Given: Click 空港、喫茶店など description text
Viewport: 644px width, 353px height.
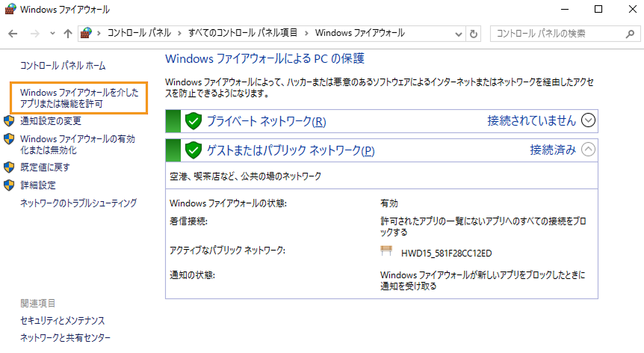Looking at the screenshot, I should (x=246, y=176).
